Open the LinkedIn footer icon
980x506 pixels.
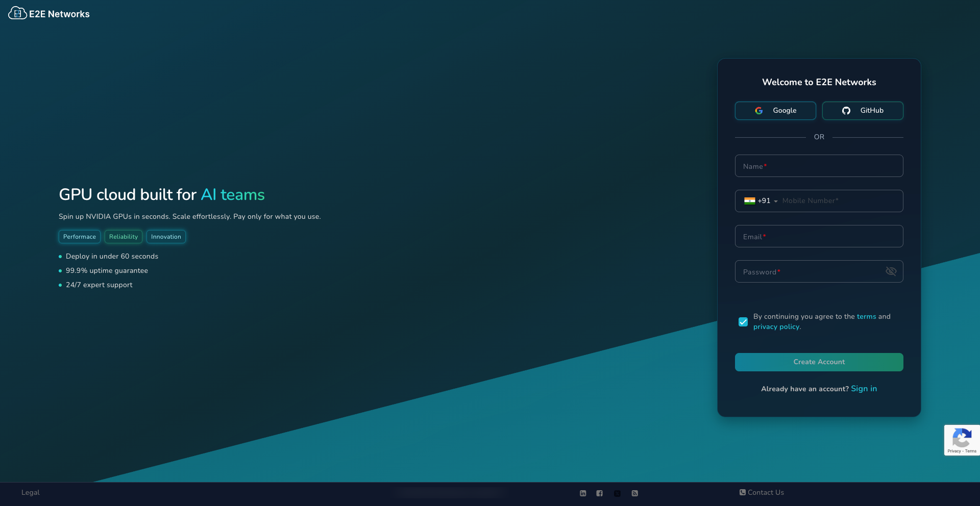(583, 493)
